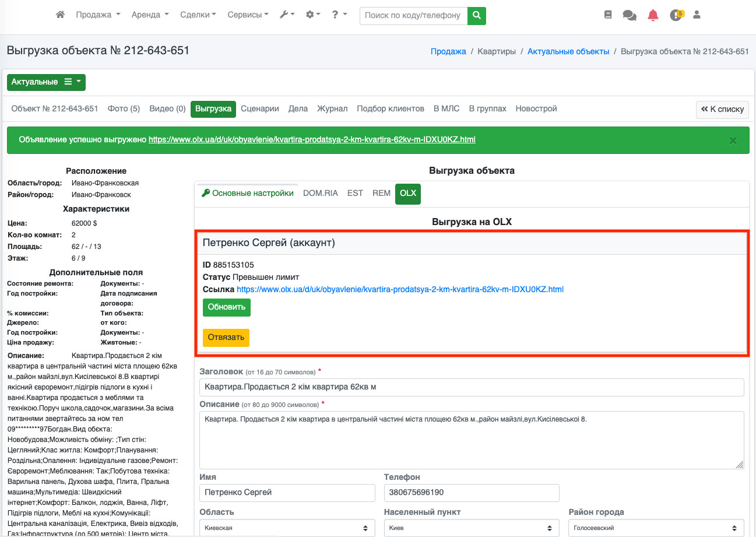756x537 pixels.
Task: Open the Район города select box
Action: (656, 528)
